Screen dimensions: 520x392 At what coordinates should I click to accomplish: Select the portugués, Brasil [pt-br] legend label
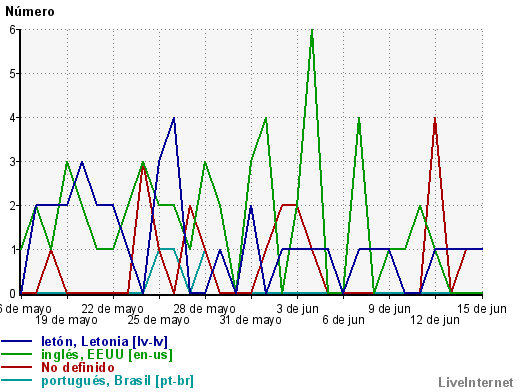[x=117, y=381]
